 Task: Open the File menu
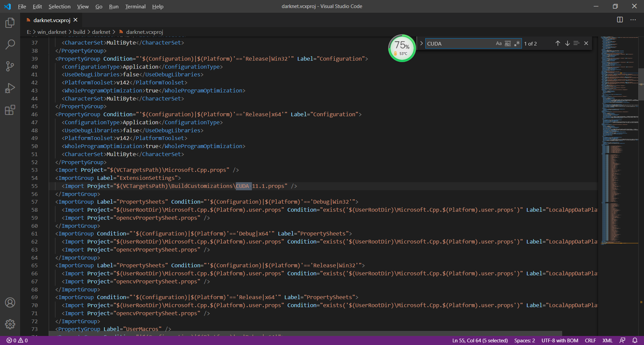coord(22,6)
